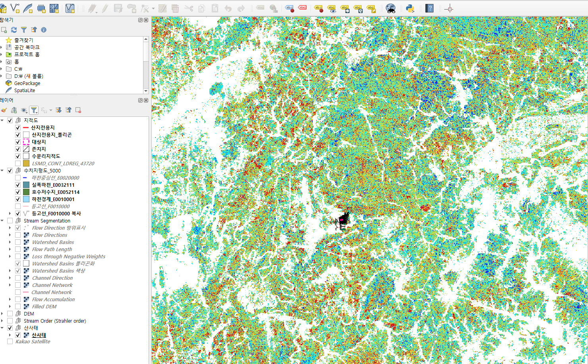Click the coordinate capture crosshair icon

(449, 8)
